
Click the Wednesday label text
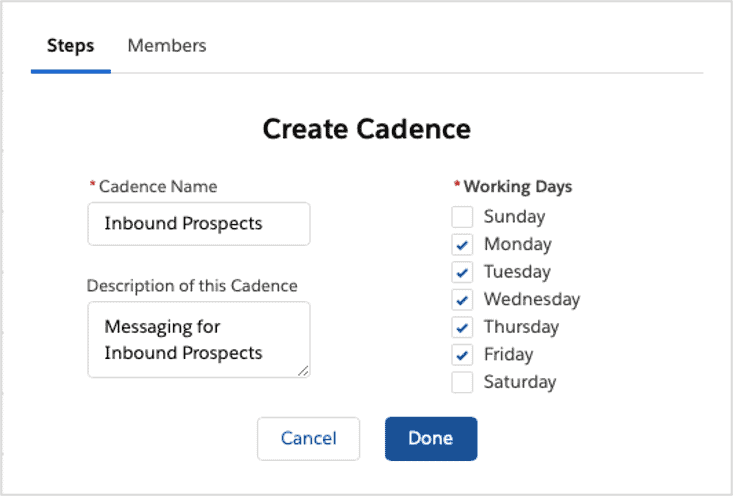532,299
